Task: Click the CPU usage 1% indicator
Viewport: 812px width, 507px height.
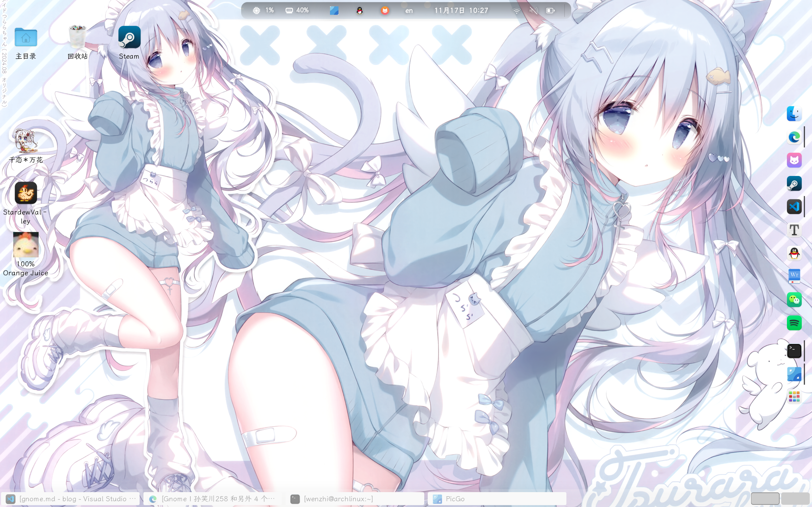Action: [x=263, y=11]
